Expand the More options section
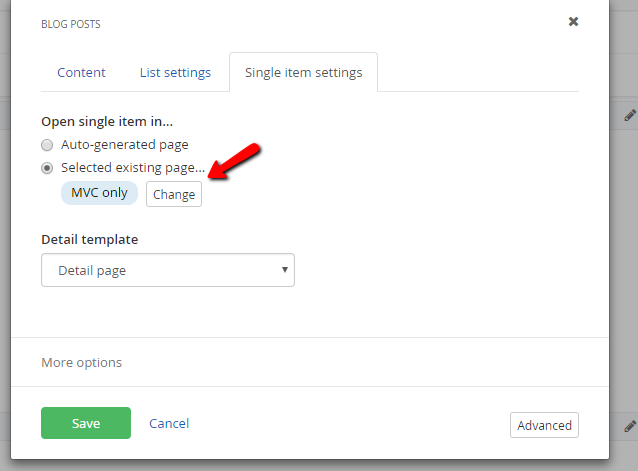 pos(81,362)
